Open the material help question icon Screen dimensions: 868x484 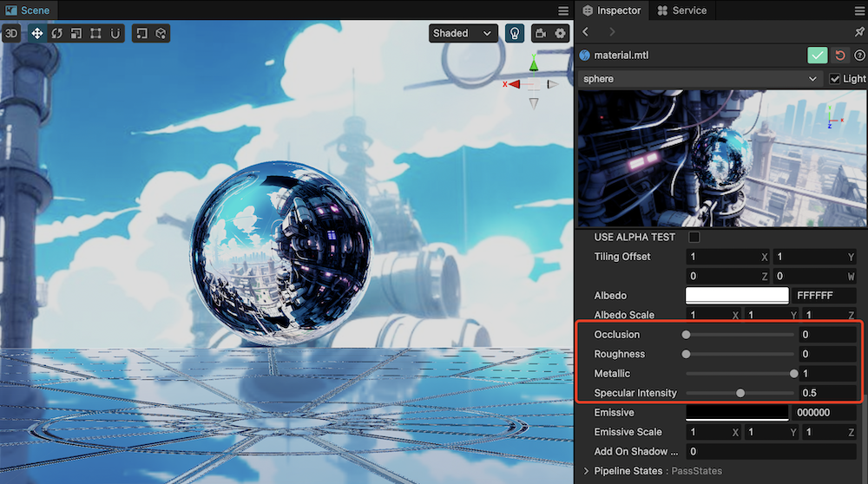859,56
